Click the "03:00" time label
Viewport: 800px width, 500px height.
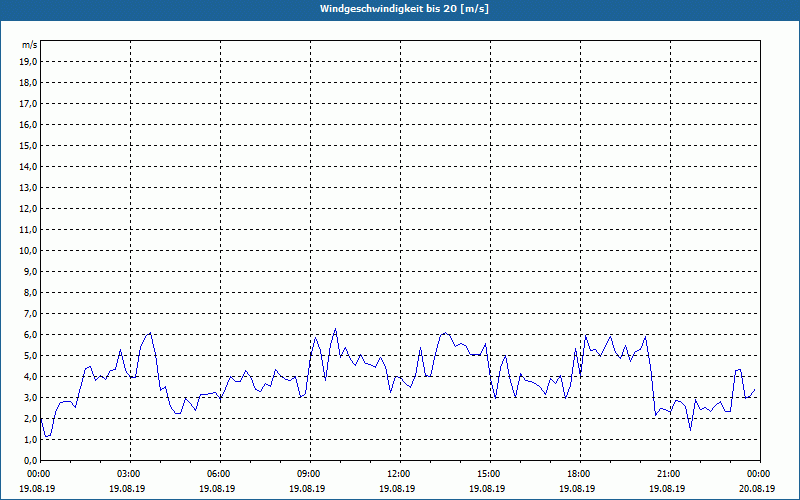(131, 474)
